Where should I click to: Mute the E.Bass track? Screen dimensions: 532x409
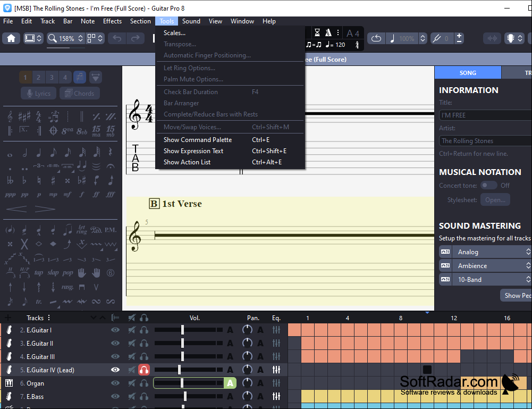click(132, 396)
